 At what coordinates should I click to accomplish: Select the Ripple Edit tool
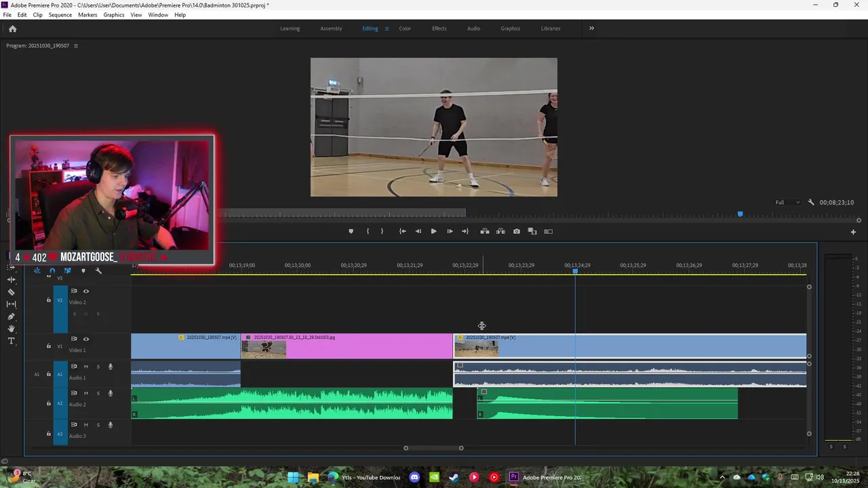[x=11, y=279]
